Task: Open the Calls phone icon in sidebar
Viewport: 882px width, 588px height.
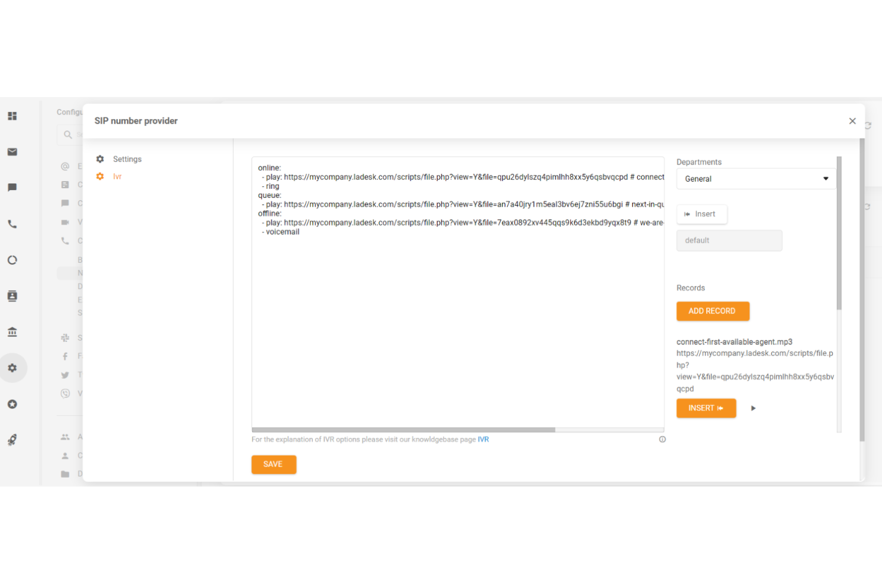Action: (x=12, y=225)
